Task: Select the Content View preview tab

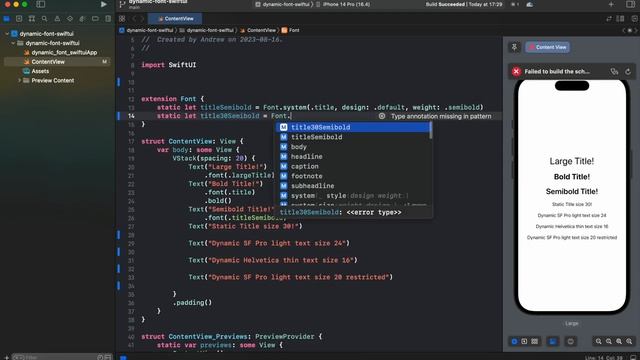Action: point(547,47)
